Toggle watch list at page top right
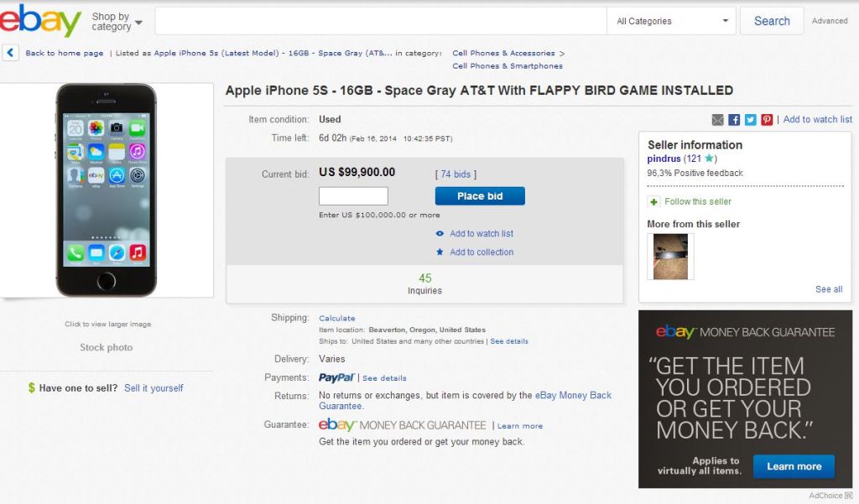 click(x=817, y=119)
